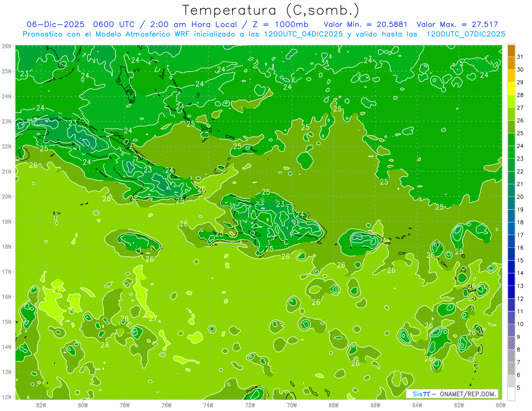Click the "66W" longitude axis label
Viewport: 532px width, 411px height.
375,405
